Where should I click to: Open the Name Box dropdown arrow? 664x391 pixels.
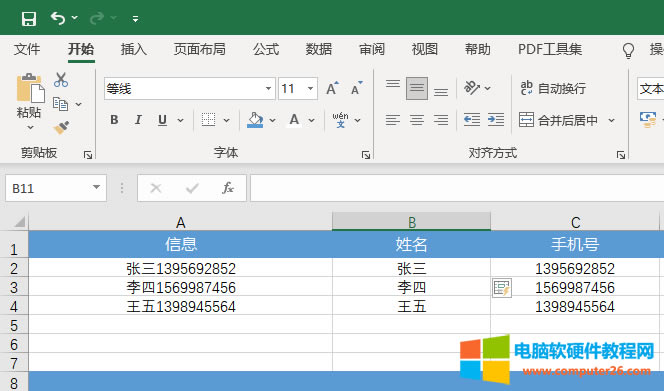pyautogui.click(x=96, y=188)
